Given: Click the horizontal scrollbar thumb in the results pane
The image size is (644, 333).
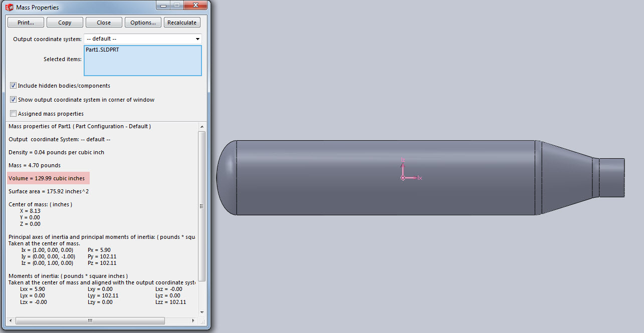Looking at the screenshot, I should 90,320.
